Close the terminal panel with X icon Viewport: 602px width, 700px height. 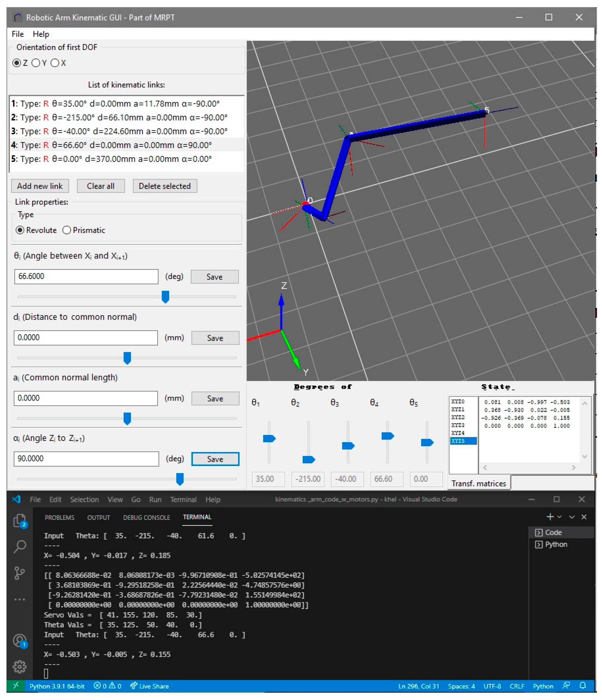click(x=584, y=517)
